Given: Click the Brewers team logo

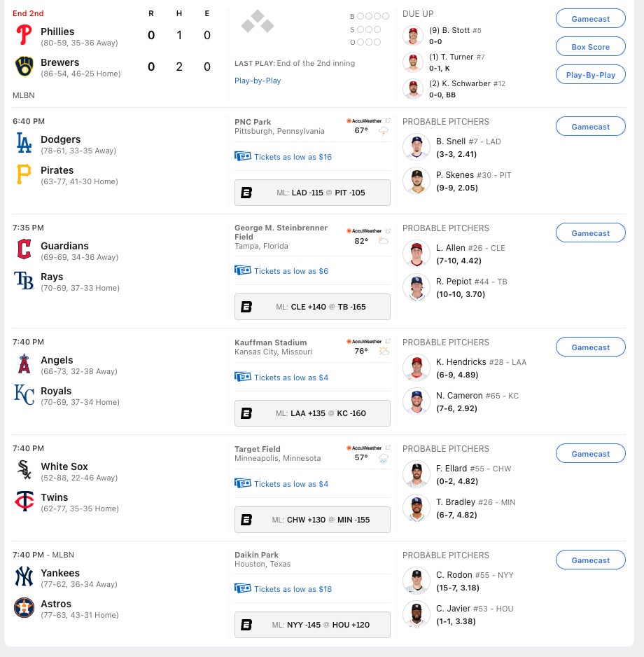Looking at the screenshot, I should click(x=24, y=67).
